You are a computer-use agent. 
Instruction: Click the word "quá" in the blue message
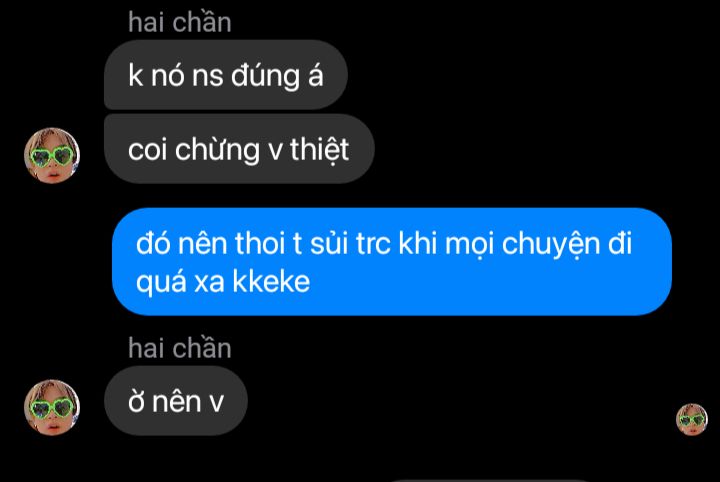pos(161,282)
